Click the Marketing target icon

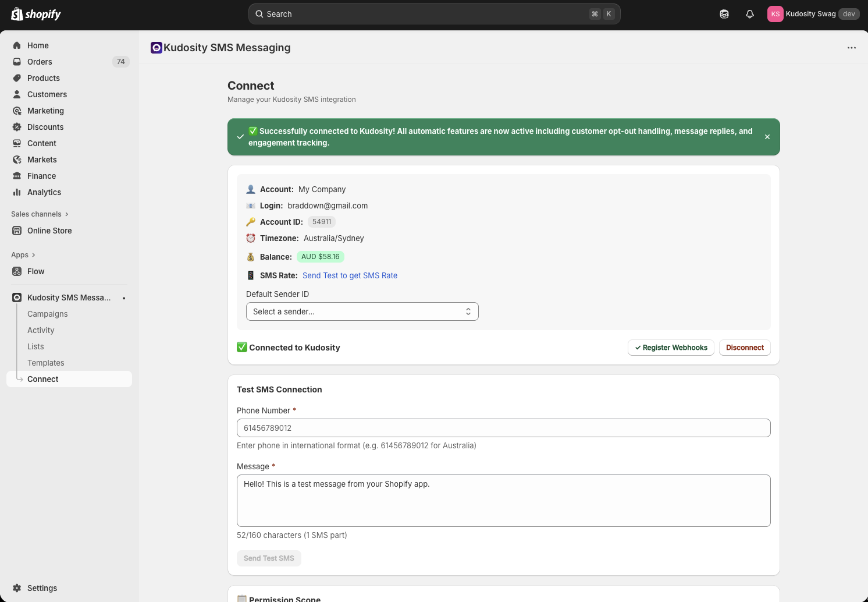point(17,111)
